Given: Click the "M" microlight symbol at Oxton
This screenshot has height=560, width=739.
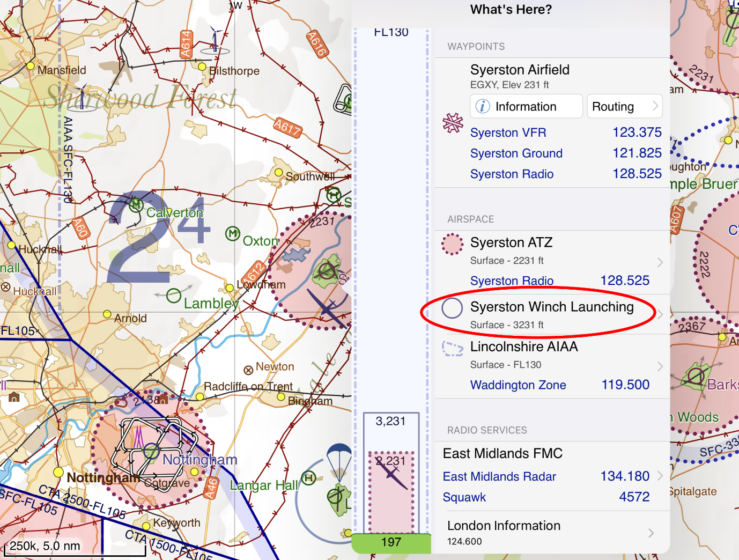Looking at the screenshot, I should point(232,234).
